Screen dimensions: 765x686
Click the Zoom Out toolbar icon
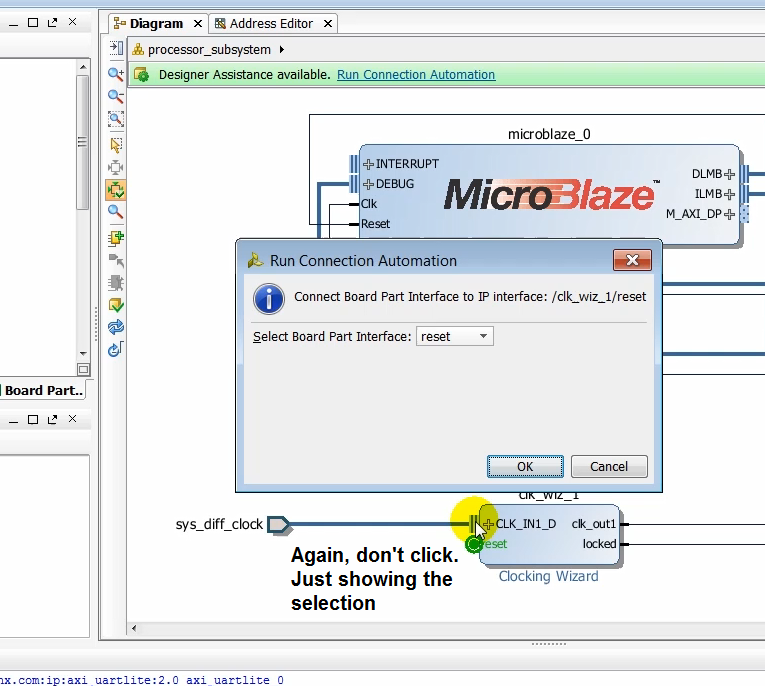tap(116, 96)
